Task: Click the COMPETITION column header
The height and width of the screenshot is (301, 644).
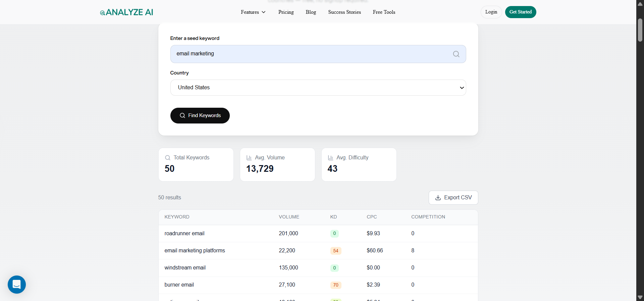Action: coord(428,217)
